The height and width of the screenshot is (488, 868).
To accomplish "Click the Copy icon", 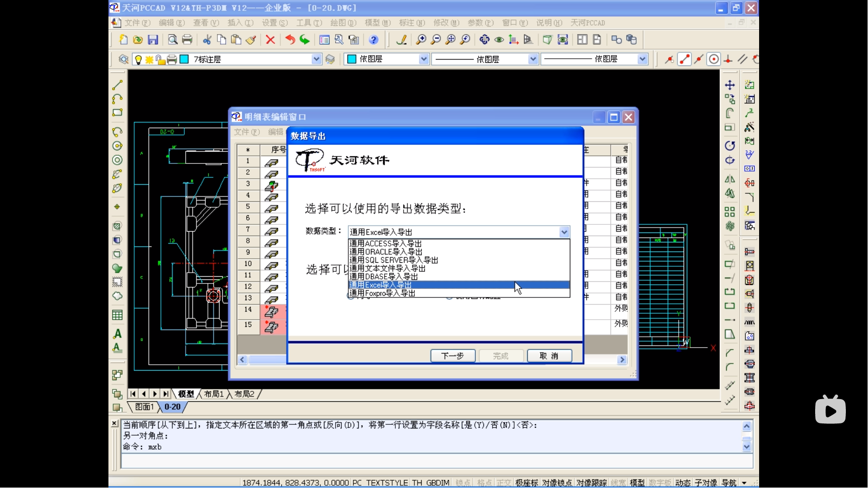I will point(221,40).
